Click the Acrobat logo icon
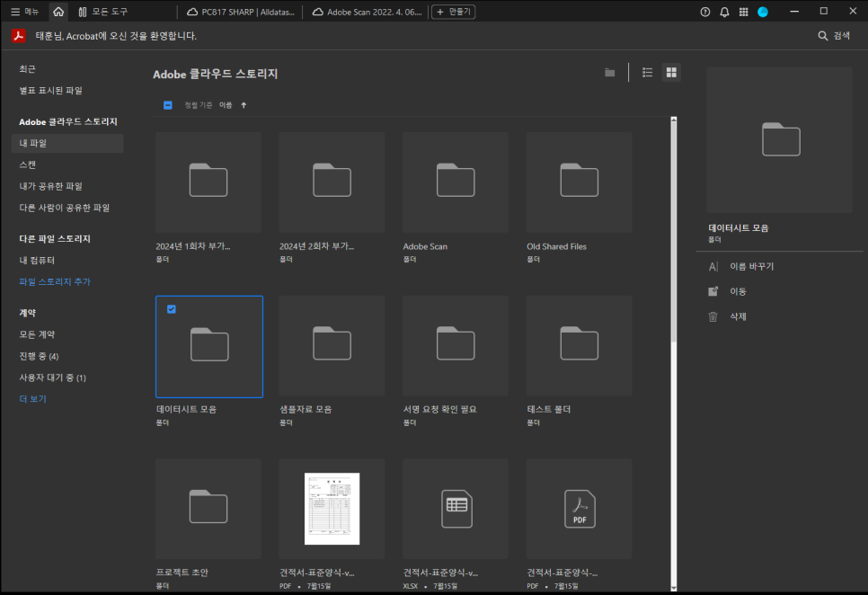Viewport: 868px width, 595px height. coord(19,36)
